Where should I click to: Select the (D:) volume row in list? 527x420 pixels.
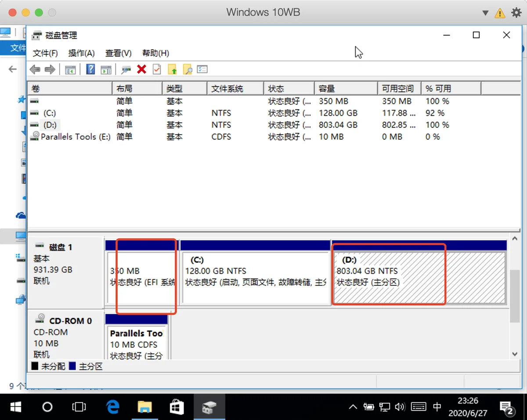click(x=255, y=125)
